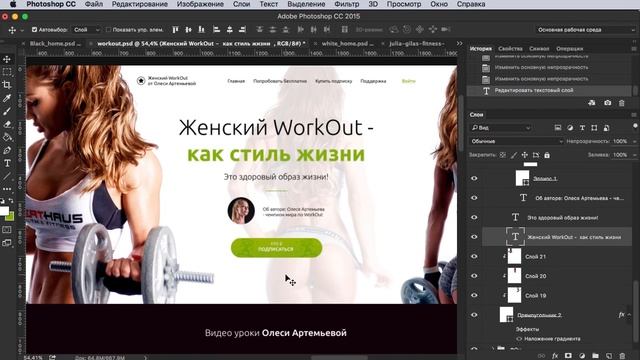Open the Вид layer filter type dropdown

(x=500, y=128)
